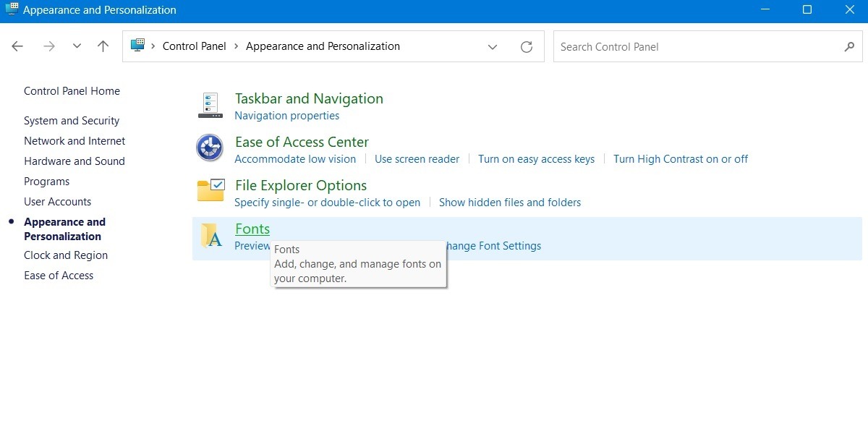Image resolution: width=868 pixels, height=434 pixels.
Task: Click the back navigation arrow
Action: pyautogui.click(x=17, y=46)
